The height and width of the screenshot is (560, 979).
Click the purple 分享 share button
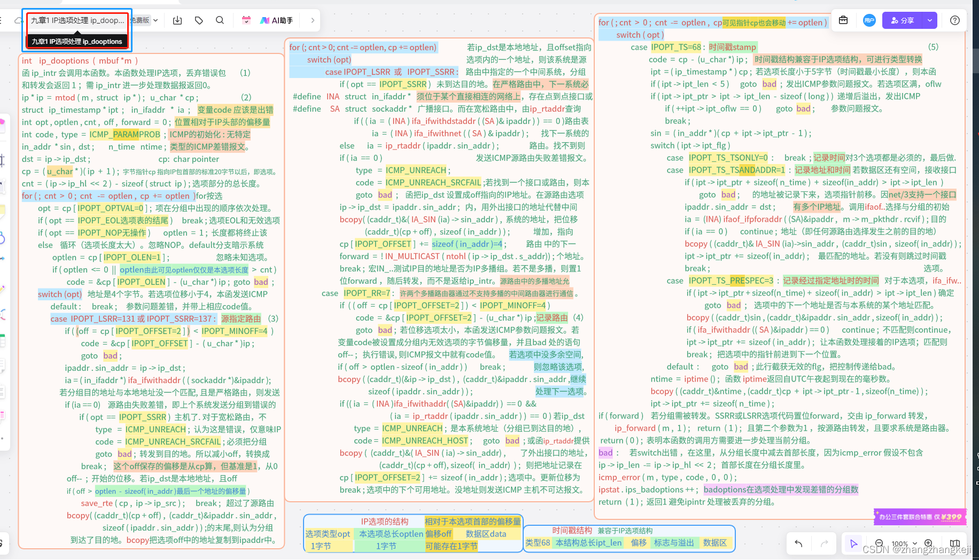(x=903, y=20)
